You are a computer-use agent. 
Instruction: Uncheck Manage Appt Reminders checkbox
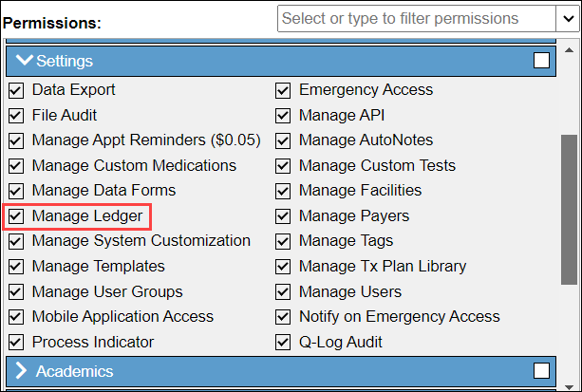click(x=15, y=140)
